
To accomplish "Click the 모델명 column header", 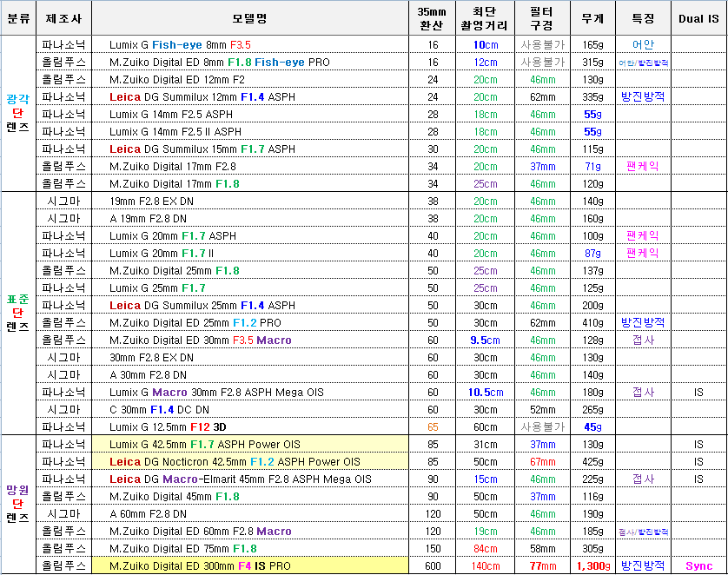I will 250,18.
